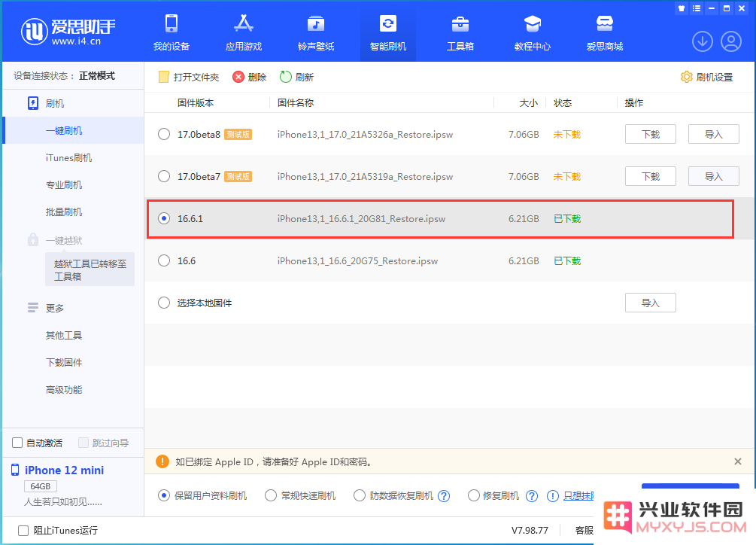Select firmware 17.0beta8 radio button

[164, 134]
